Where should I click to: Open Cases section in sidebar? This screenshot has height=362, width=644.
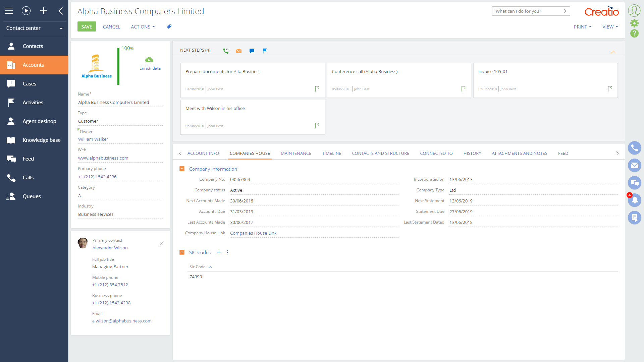tap(34, 84)
